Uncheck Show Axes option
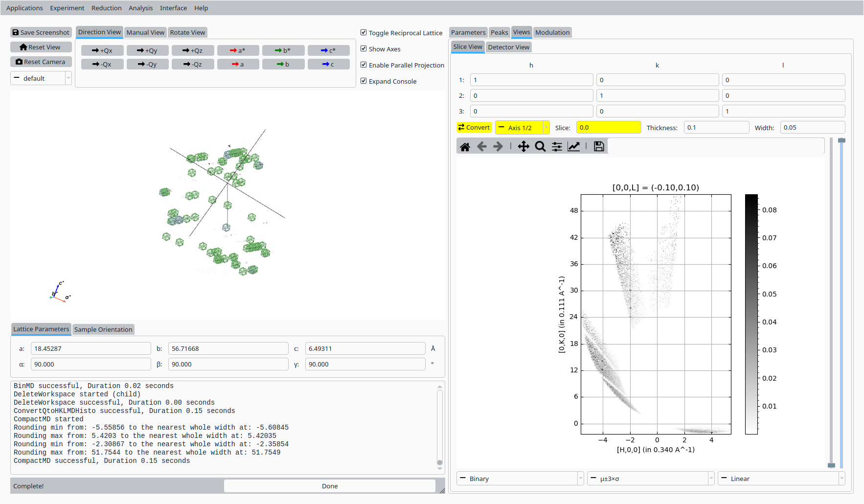This screenshot has height=504, width=864. click(x=364, y=49)
